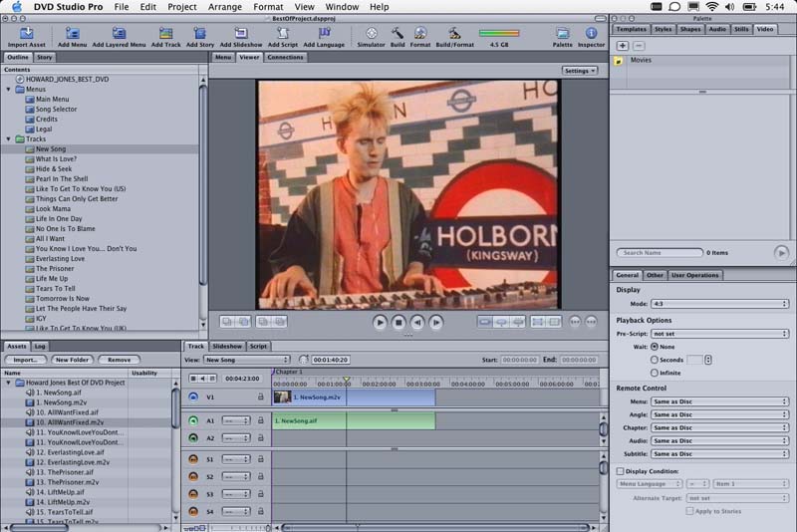Viewport: 797px width, 532px height.
Task: Click the minus button in Palette
Action: click(639, 46)
